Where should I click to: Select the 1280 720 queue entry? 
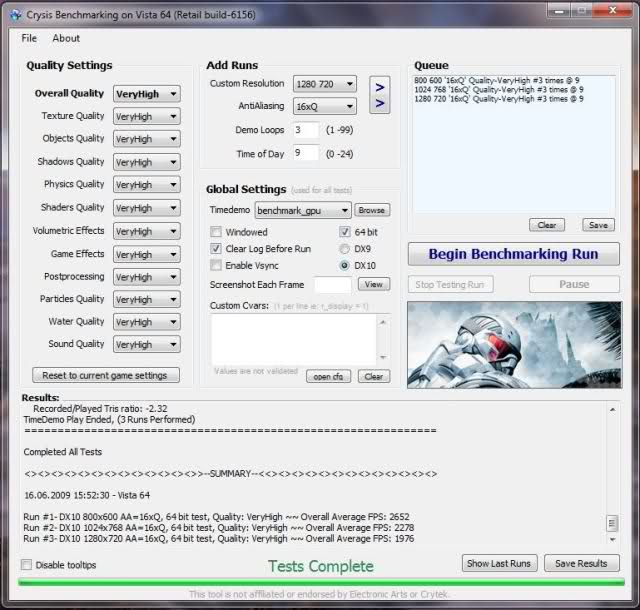[499, 99]
